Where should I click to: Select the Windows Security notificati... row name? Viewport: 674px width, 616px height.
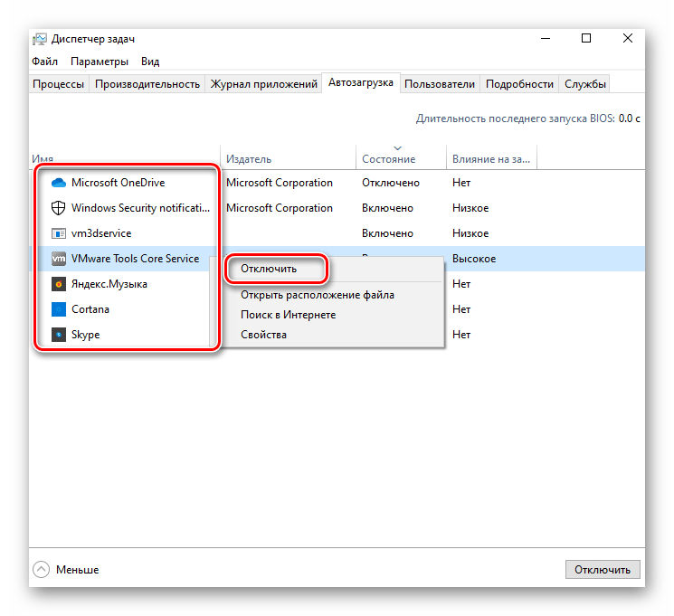point(140,208)
